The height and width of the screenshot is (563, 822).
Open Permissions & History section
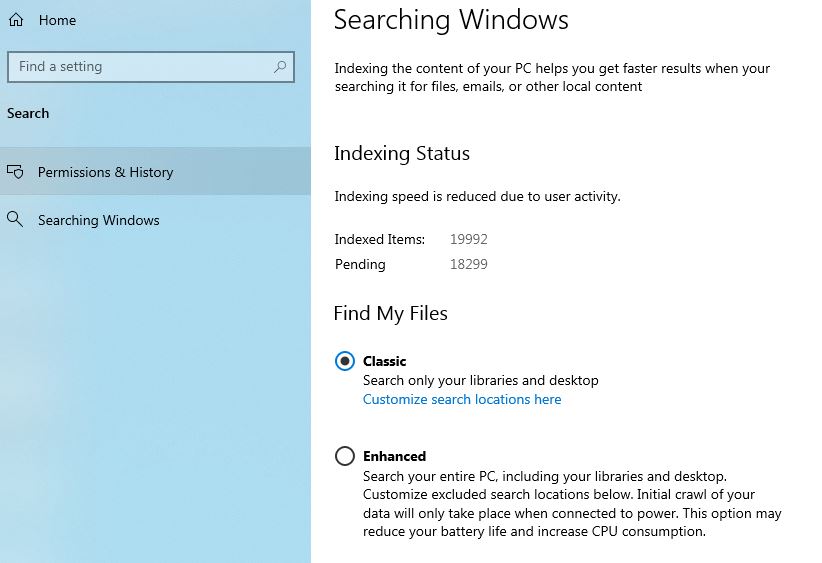point(155,171)
